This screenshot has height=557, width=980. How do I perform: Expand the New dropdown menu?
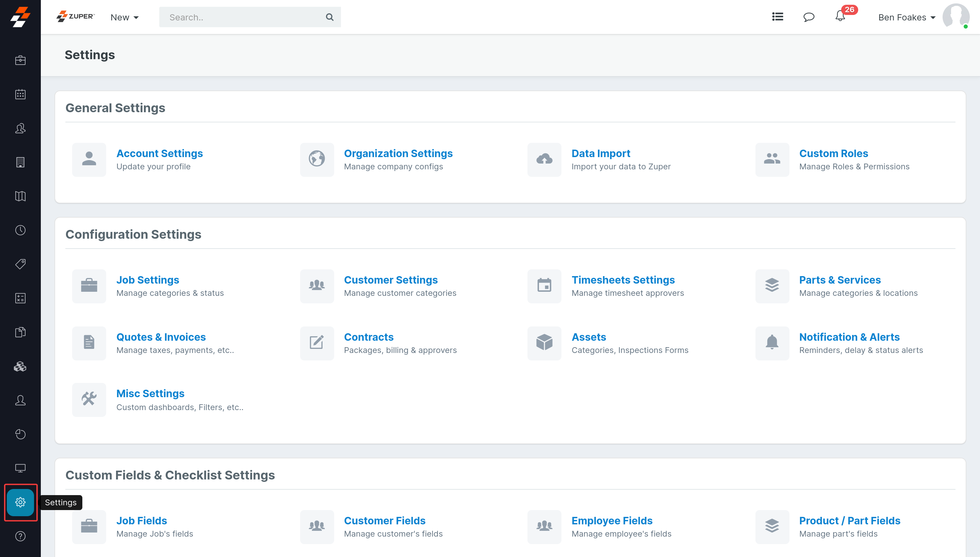pyautogui.click(x=125, y=17)
